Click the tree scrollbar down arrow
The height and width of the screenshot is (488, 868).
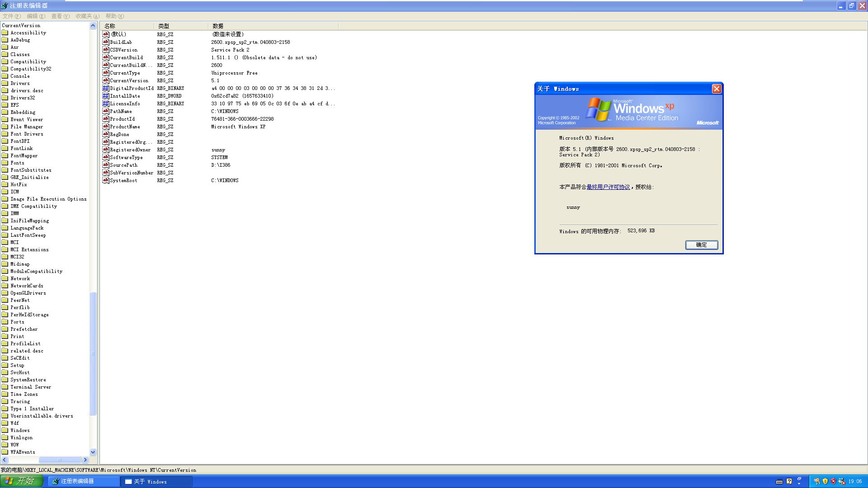[x=93, y=452]
